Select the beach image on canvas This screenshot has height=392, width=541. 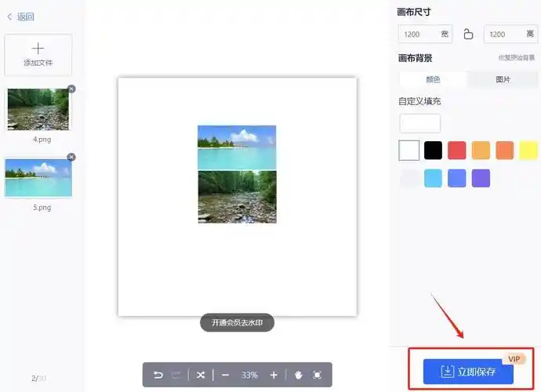(237, 147)
